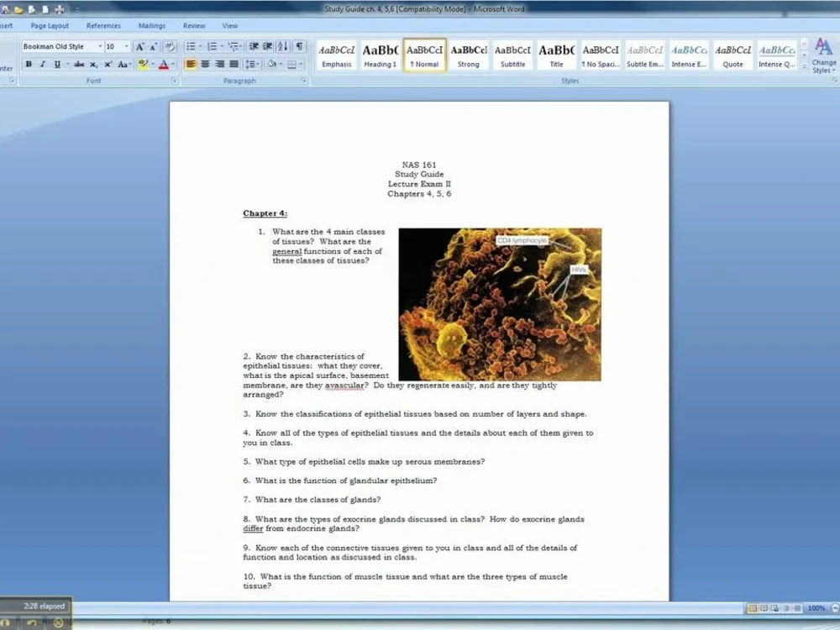Click the Grow Font icon
Image resolution: width=840 pixels, height=630 pixels.
139,46
